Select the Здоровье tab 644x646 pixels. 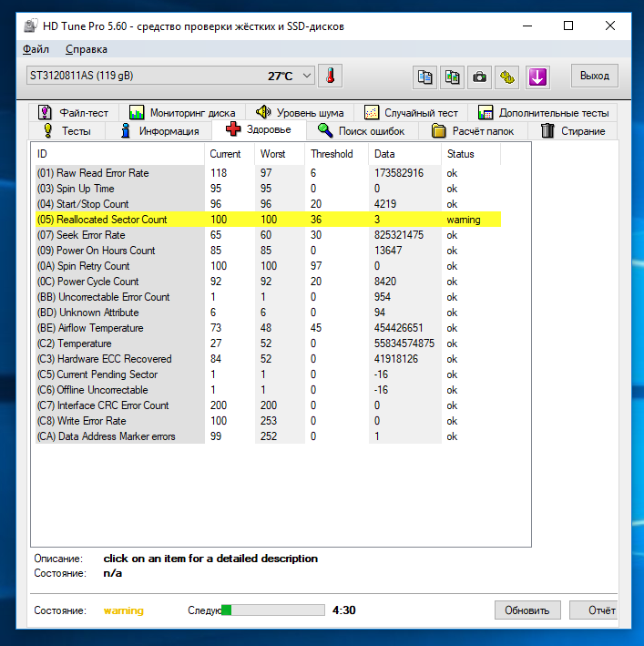(x=259, y=129)
